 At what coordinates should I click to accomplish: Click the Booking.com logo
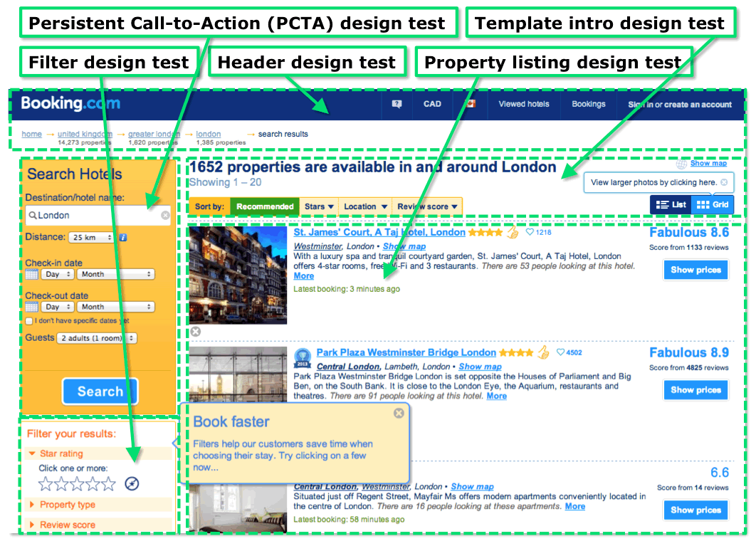[70, 103]
